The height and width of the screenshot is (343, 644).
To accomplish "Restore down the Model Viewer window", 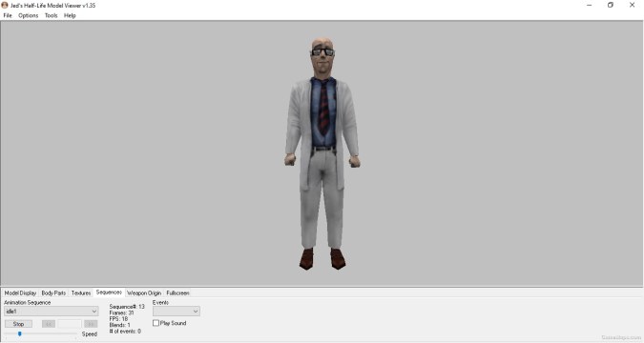I will click(x=611, y=6).
